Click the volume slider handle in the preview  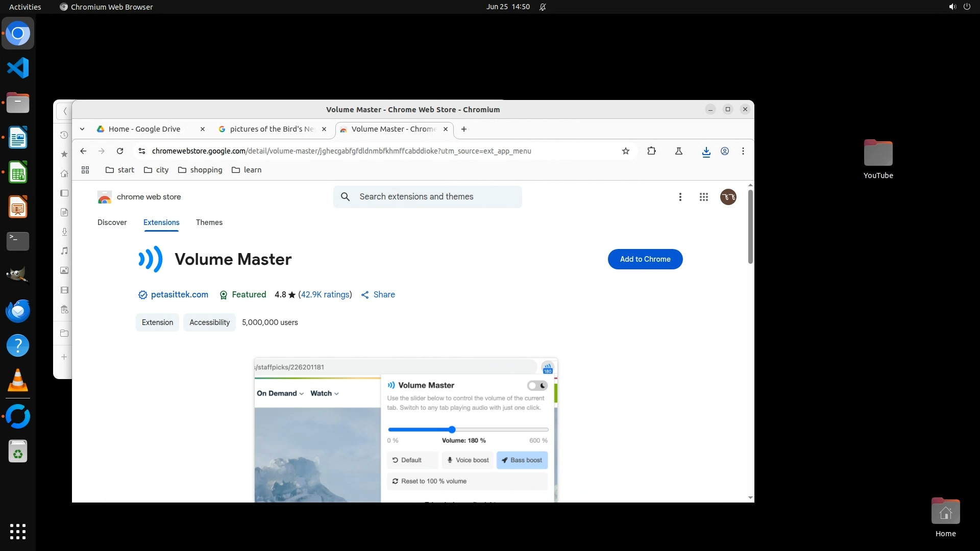452,430
